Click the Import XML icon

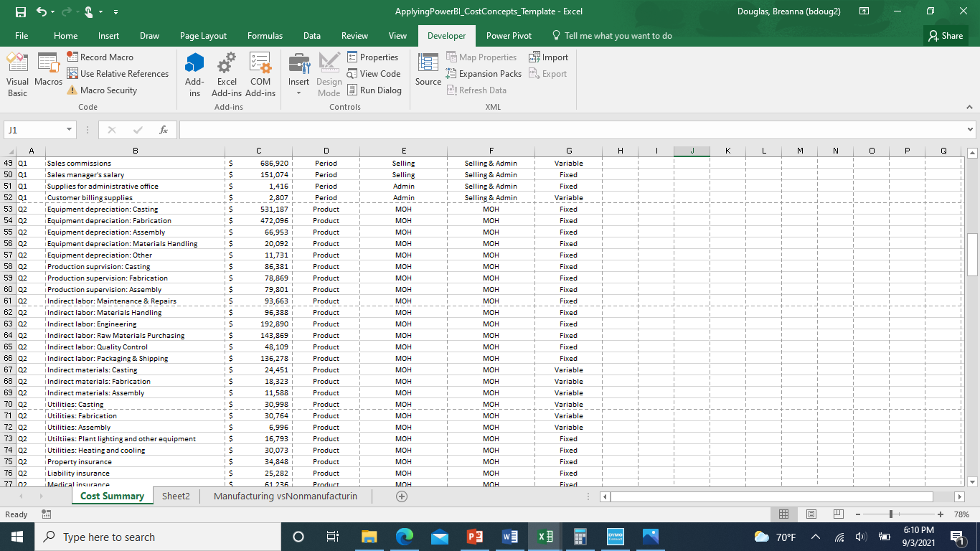coord(548,57)
